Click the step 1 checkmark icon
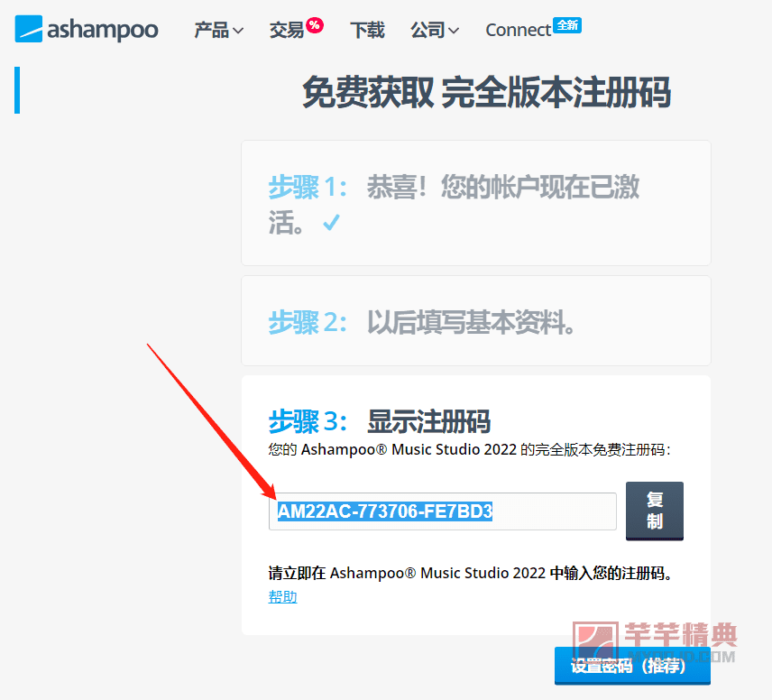 tap(331, 223)
